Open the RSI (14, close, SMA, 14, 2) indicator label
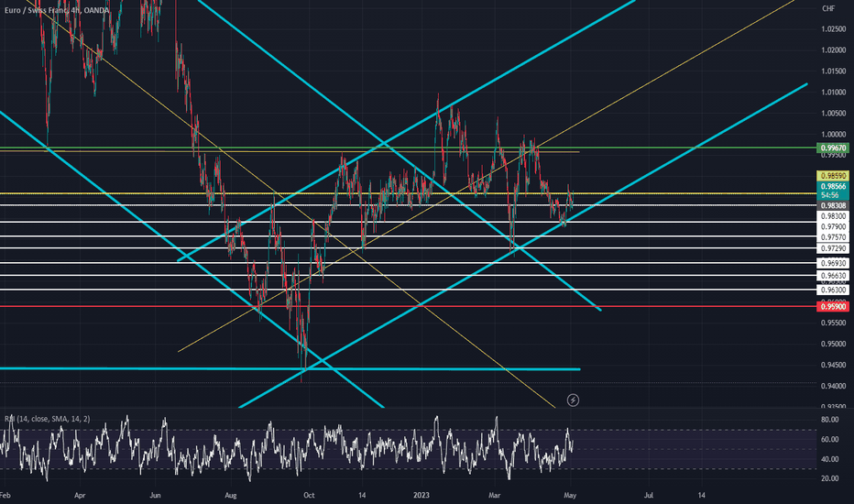Image resolution: width=854 pixels, height=504 pixels. coord(48,419)
